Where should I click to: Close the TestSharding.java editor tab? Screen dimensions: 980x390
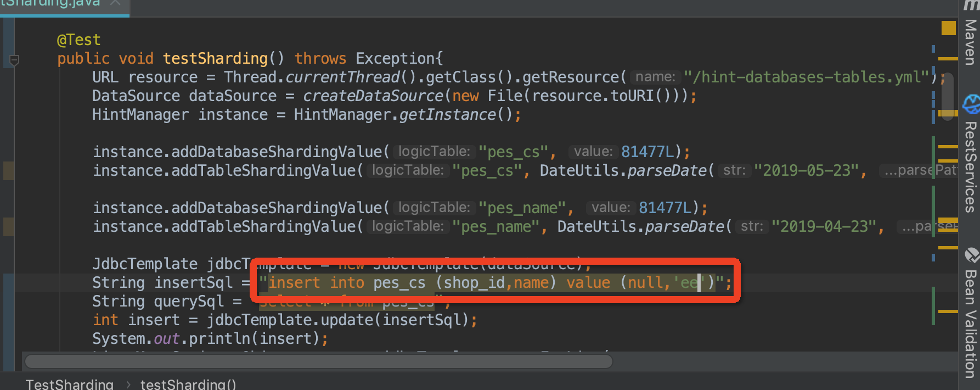[x=115, y=3]
